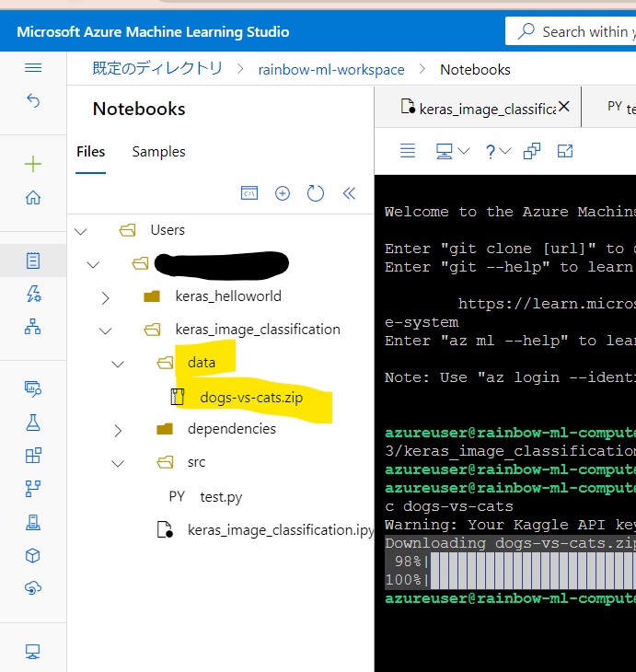Select the dependencies folder

coord(232,429)
